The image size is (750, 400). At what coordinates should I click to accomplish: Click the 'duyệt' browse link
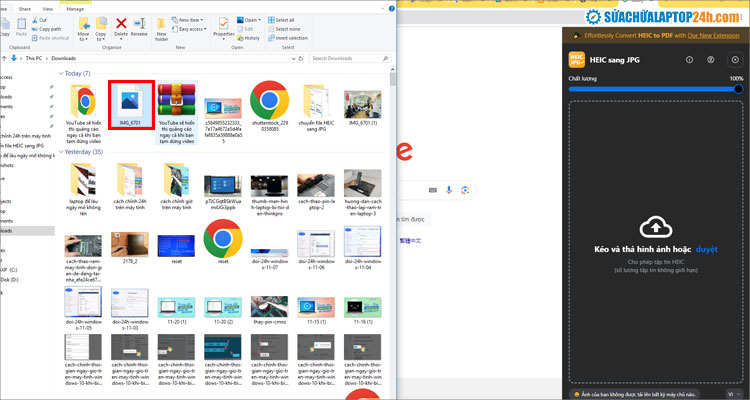707,249
